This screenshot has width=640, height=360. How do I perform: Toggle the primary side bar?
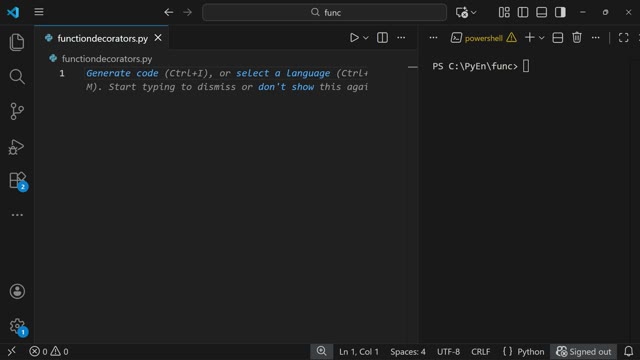pos(523,12)
